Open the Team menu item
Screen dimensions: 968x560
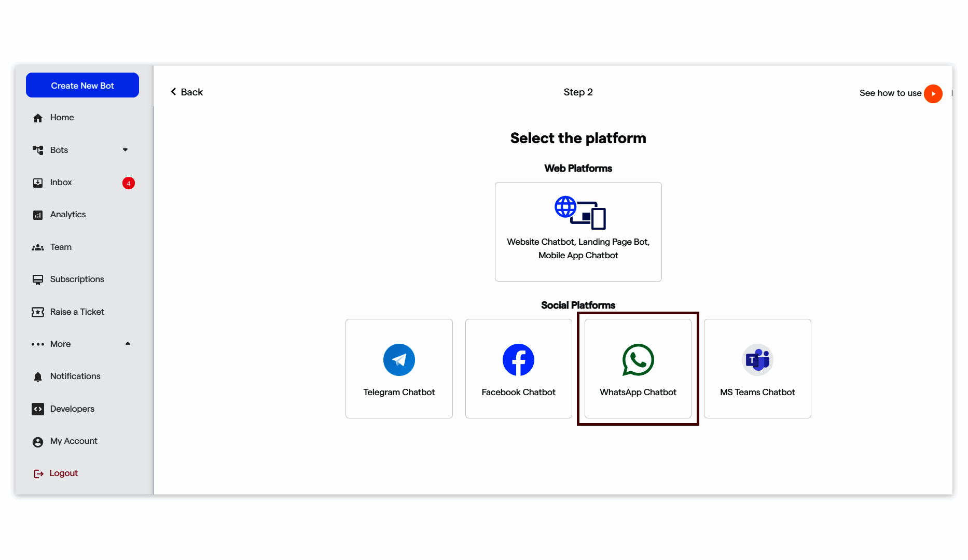[61, 247]
